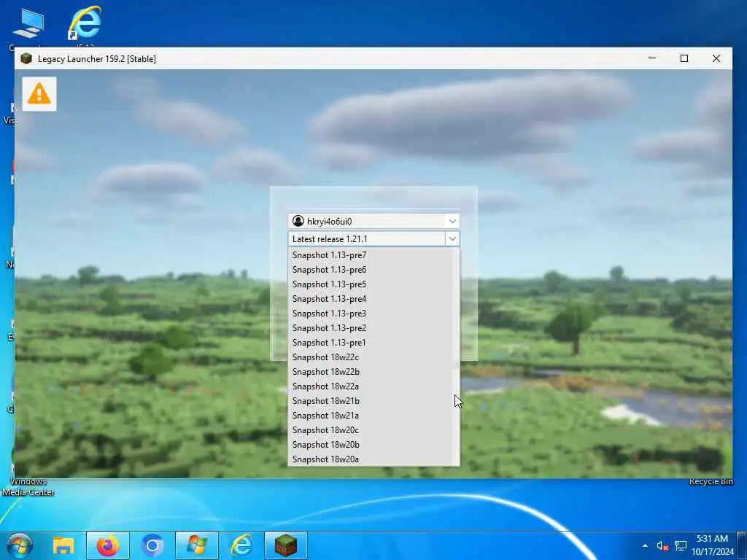The height and width of the screenshot is (560, 747).
Task: Open the clock showing 5:31 AM
Action: tap(713, 545)
